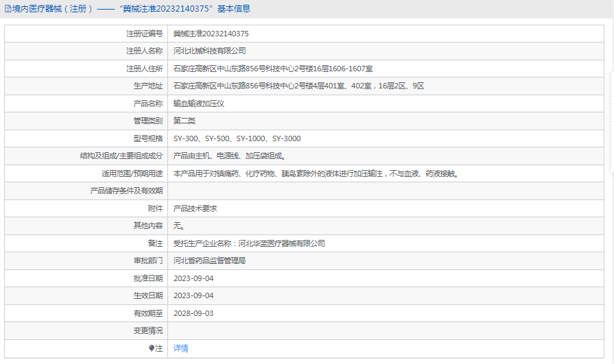Click the 注册人名称 row label
The height and width of the screenshot is (364, 614).
click(x=144, y=51)
